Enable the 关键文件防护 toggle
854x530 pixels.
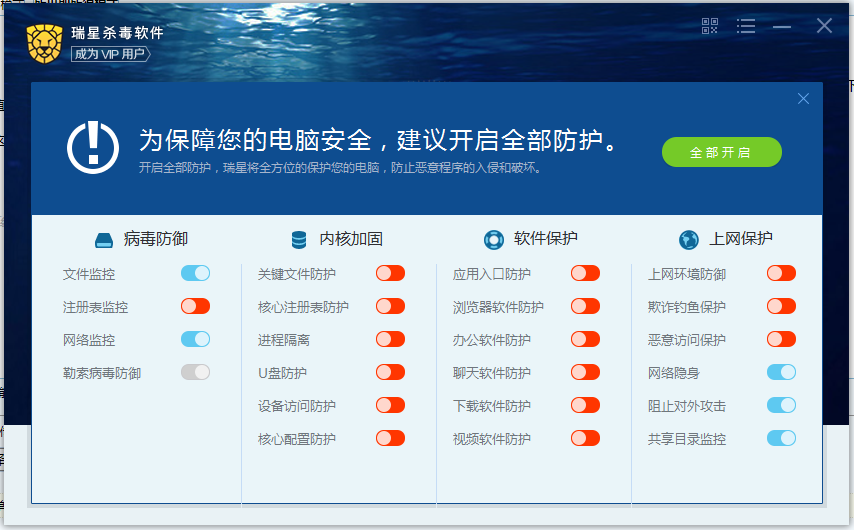pos(391,273)
